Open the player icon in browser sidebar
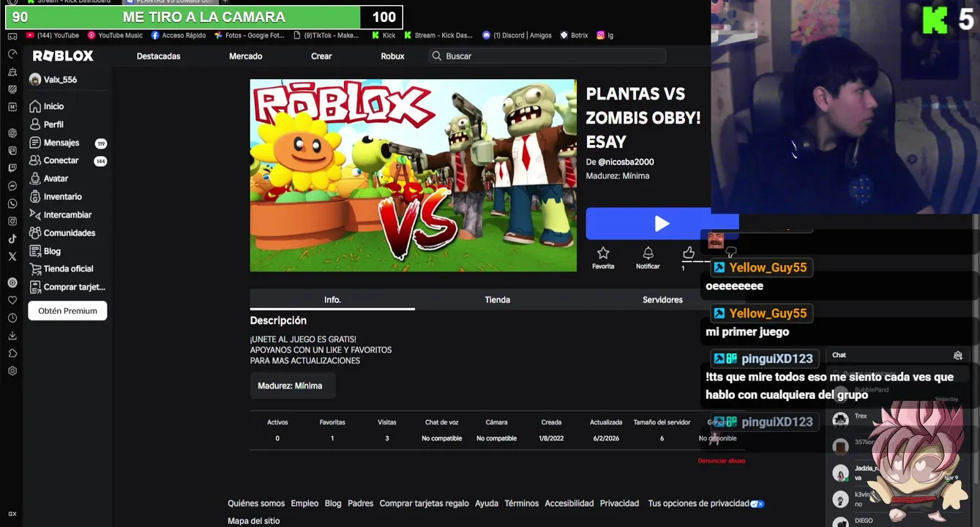The width and height of the screenshot is (980, 527). [x=12, y=283]
